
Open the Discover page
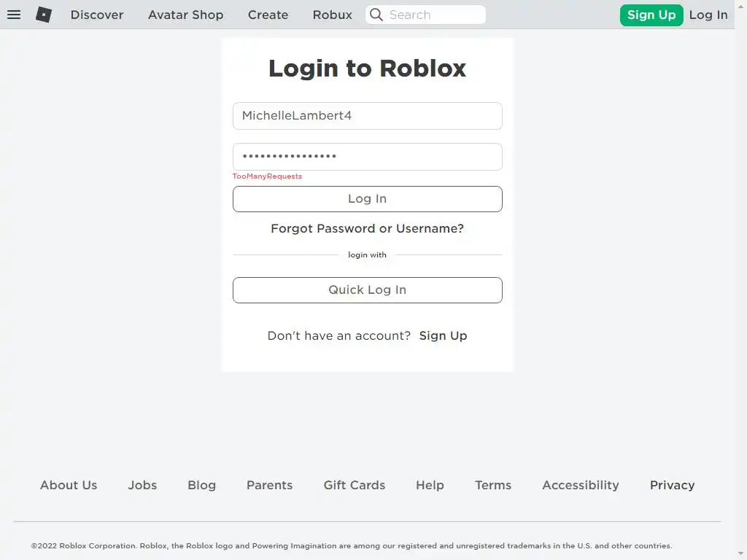click(97, 15)
